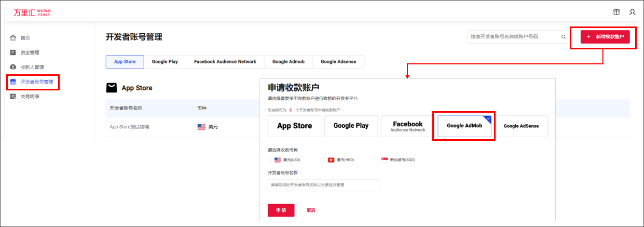Open 交易明细 in the sidebar
The width and height of the screenshot is (644, 227).
point(30,96)
